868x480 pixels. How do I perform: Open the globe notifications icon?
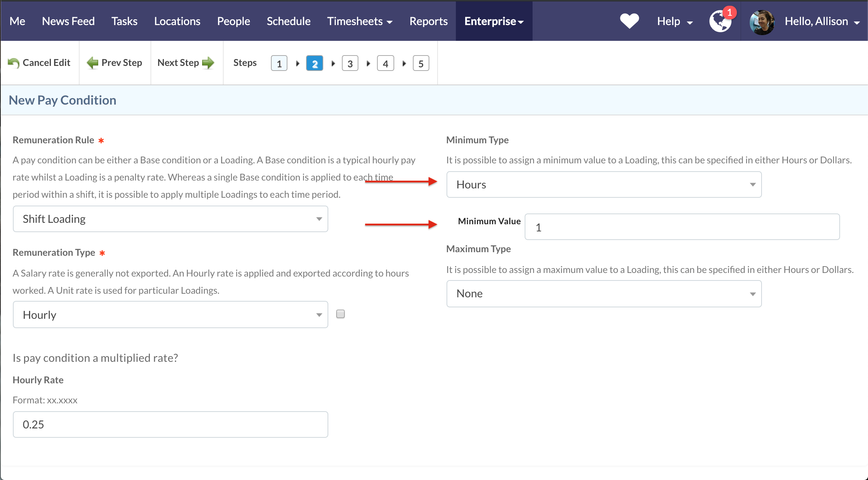(720, 21)
